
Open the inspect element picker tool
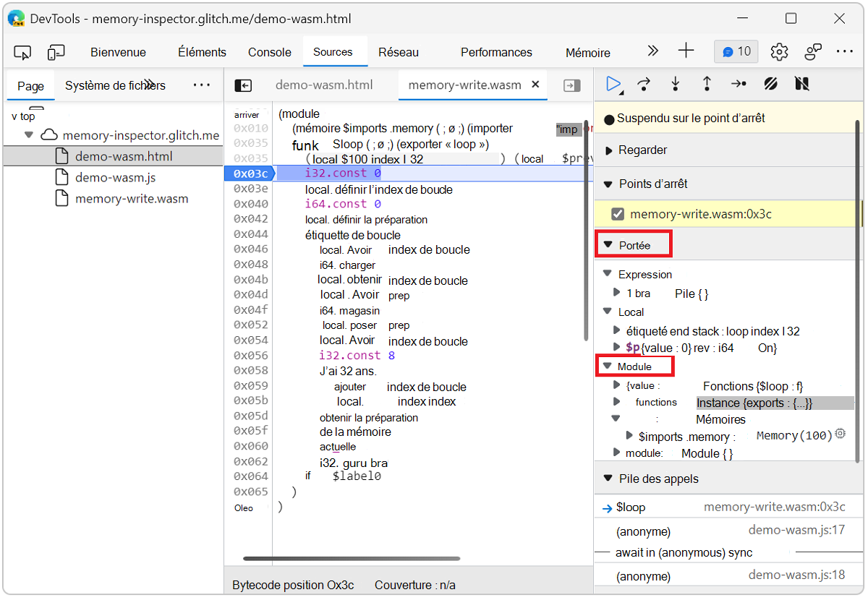pos(23,52)
